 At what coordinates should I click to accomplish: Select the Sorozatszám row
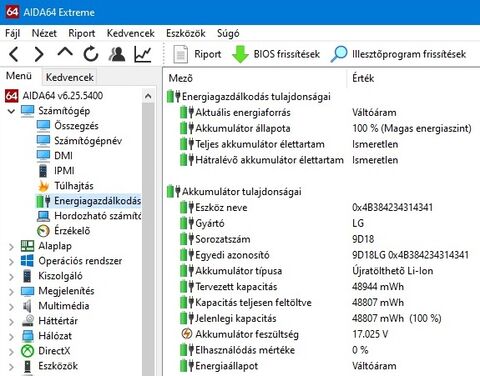[277, 239]
